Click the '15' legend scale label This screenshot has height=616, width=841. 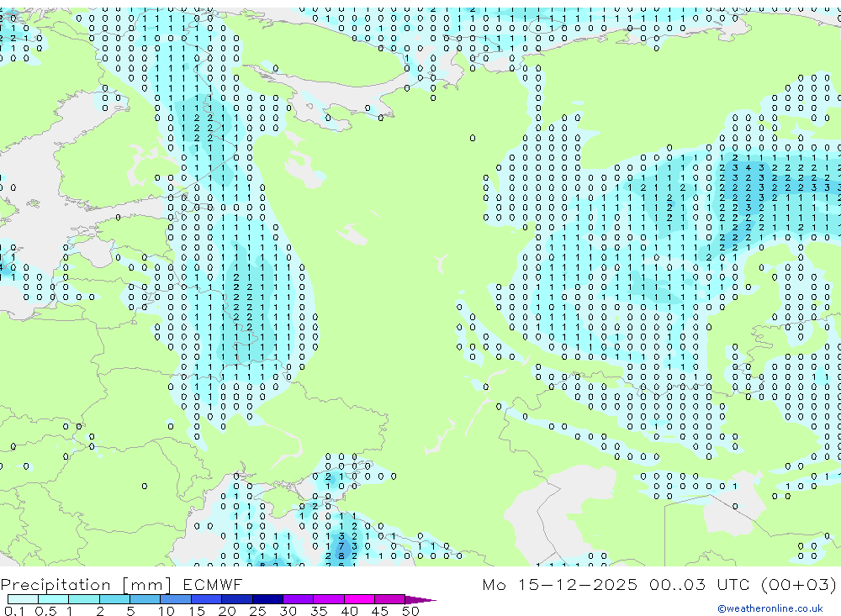tap(197, 611)
